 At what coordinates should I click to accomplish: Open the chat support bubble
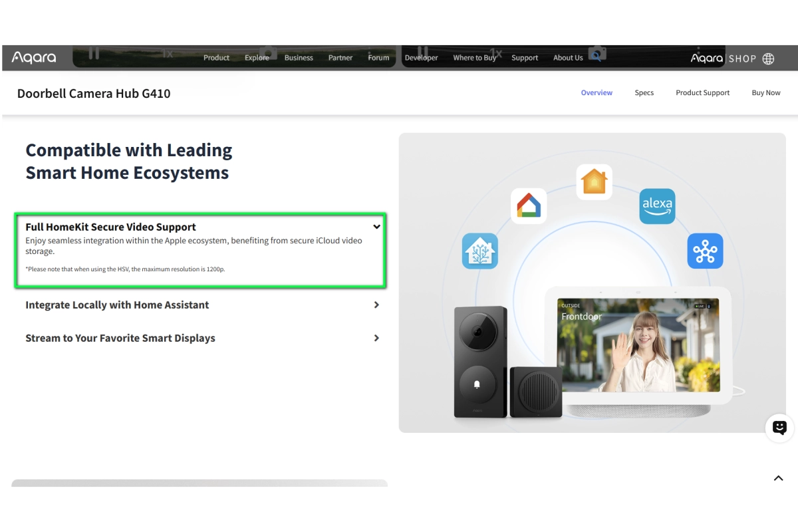pyautogui.click(x=780, y=428)
